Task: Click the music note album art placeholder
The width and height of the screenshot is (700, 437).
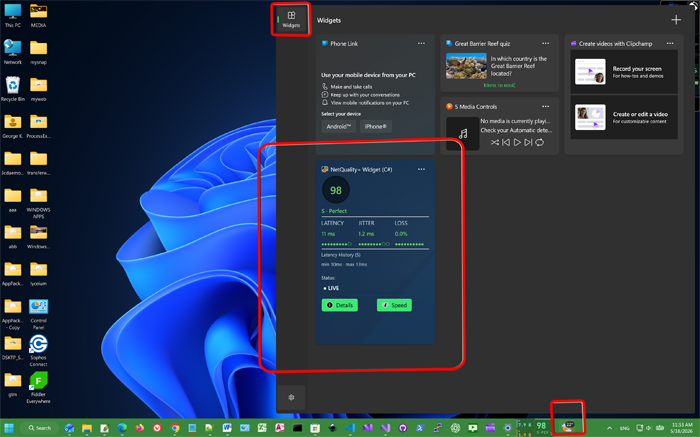Action: point(462,133)
